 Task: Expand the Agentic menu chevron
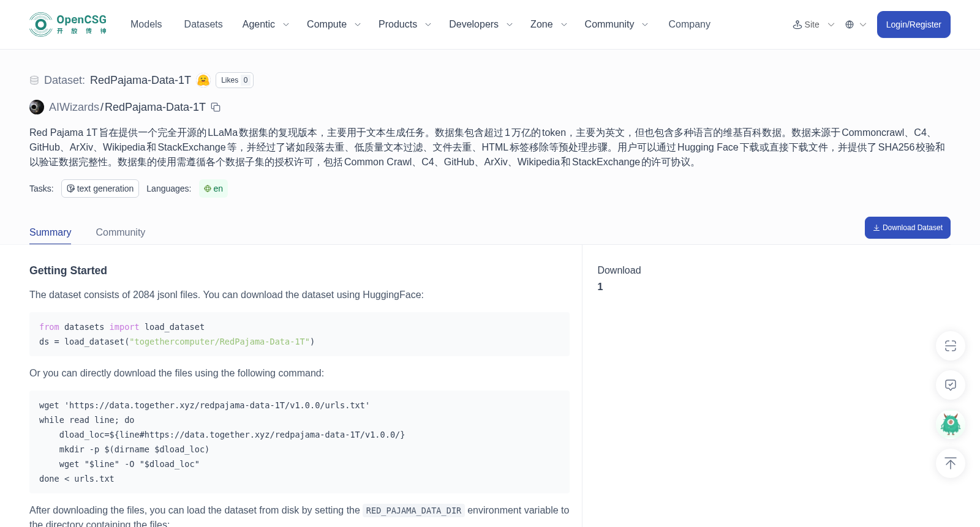click(285, 24)
